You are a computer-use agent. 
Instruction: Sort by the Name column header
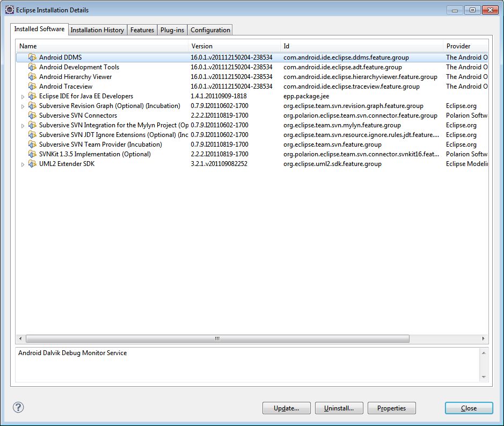point(102,46)
